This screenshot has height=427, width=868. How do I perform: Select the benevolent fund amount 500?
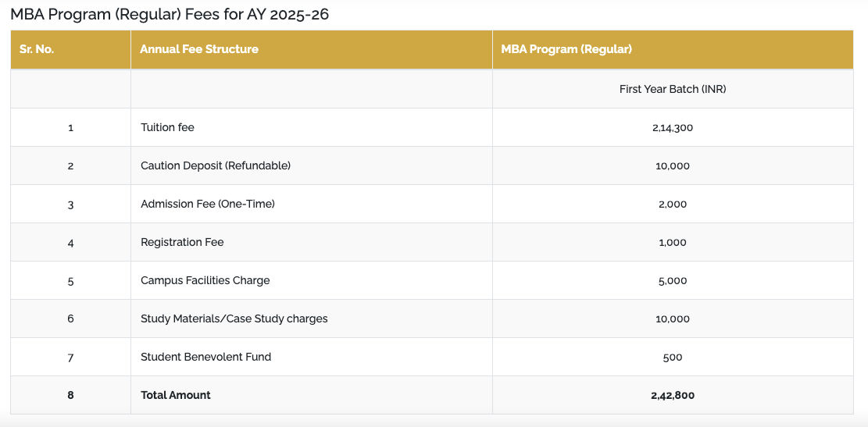(672, 357)
